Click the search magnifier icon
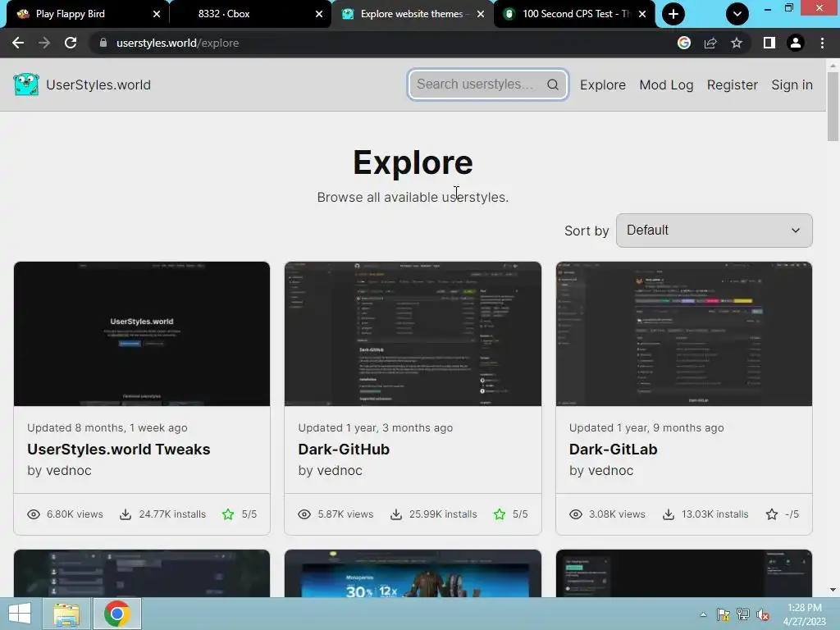The image size is (840, 630). (552, 84)
